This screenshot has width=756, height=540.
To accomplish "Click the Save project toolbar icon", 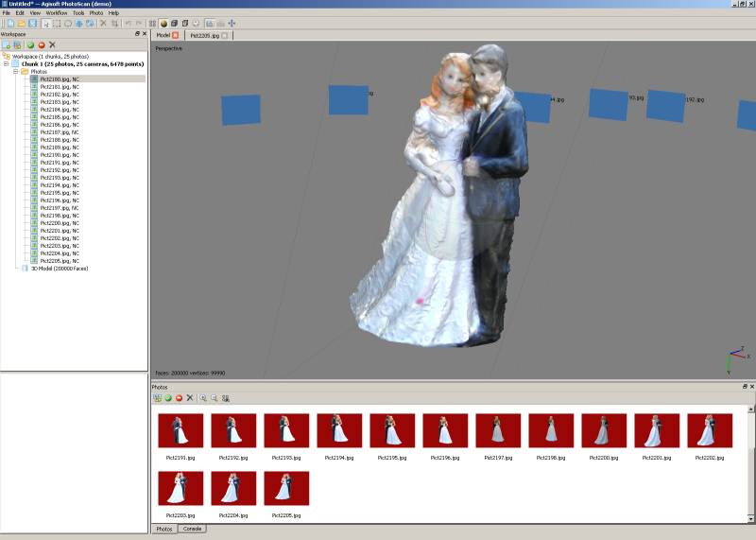I will click(x=32, y=23).
